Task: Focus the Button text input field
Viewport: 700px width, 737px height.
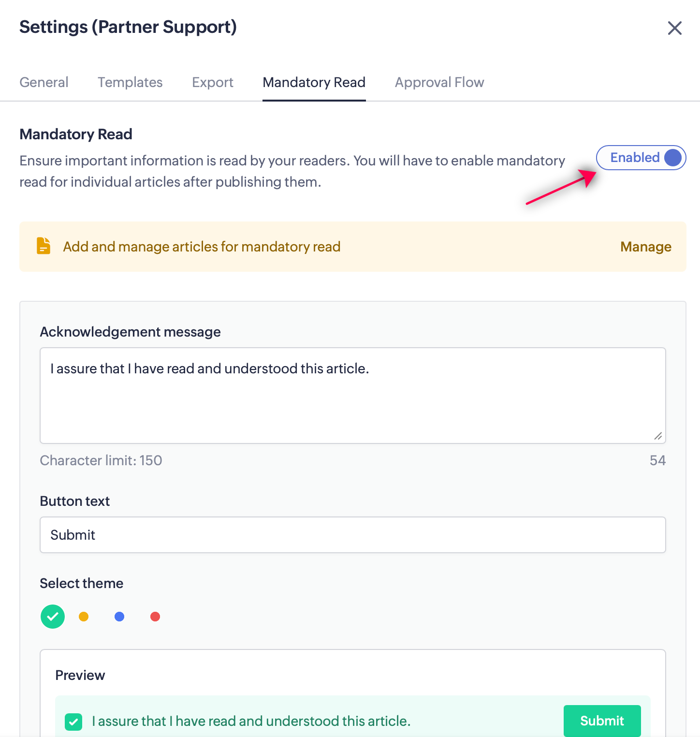Action: tap(352, 535)
